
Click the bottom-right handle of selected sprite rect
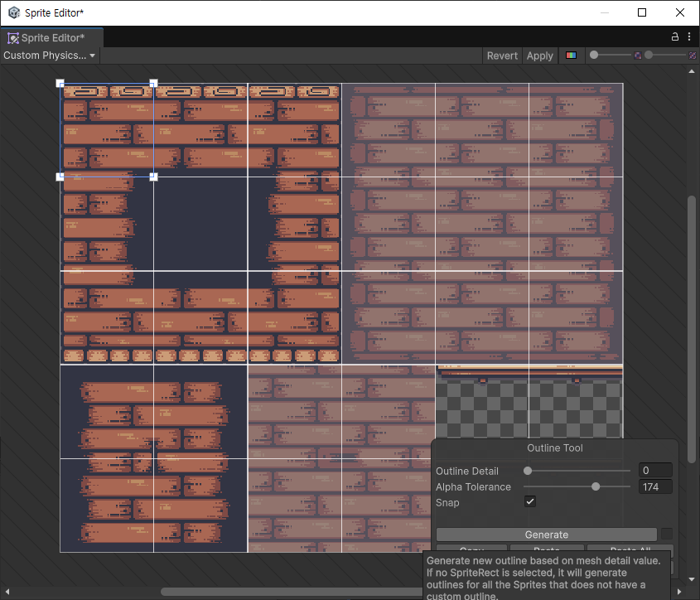(x=153, y=177)
